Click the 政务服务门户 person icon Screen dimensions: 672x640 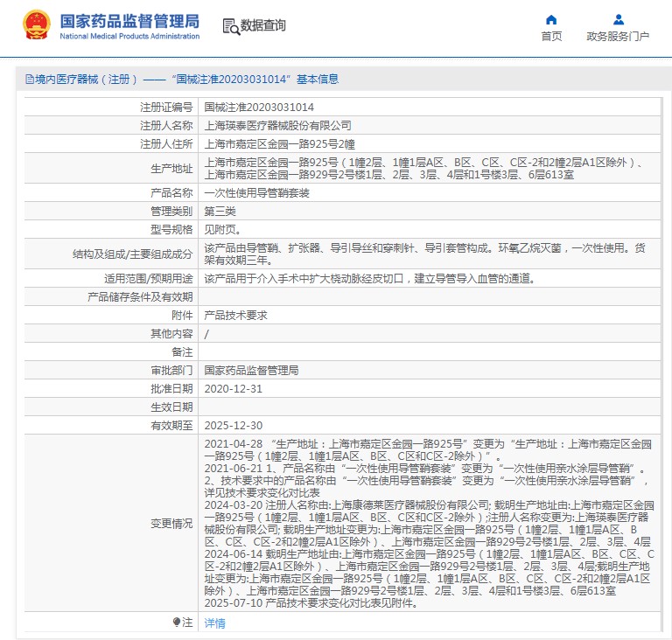618,19
